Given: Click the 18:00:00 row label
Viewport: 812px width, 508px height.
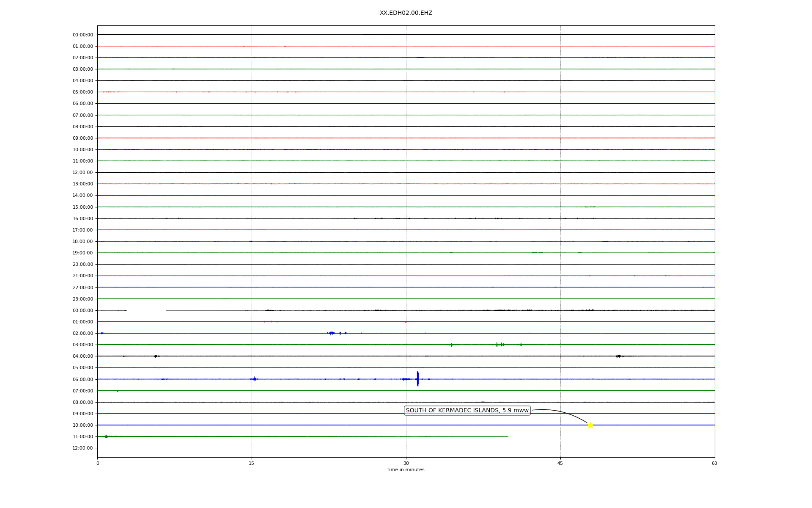Looking at the screenshot, I should click(x=83, y=241).
